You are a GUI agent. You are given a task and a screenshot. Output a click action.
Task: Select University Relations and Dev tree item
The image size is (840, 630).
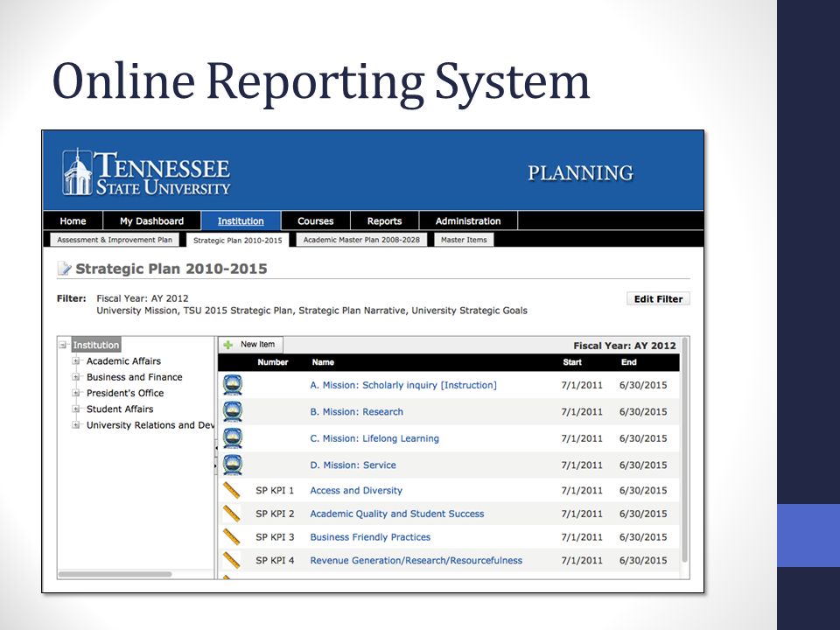150,425
